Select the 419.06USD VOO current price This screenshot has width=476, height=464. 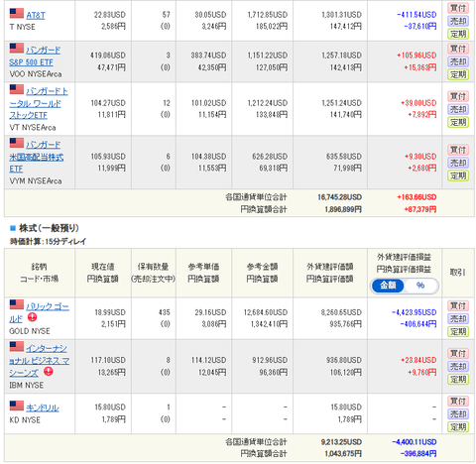pyautogui.click(x=108, y=56)
